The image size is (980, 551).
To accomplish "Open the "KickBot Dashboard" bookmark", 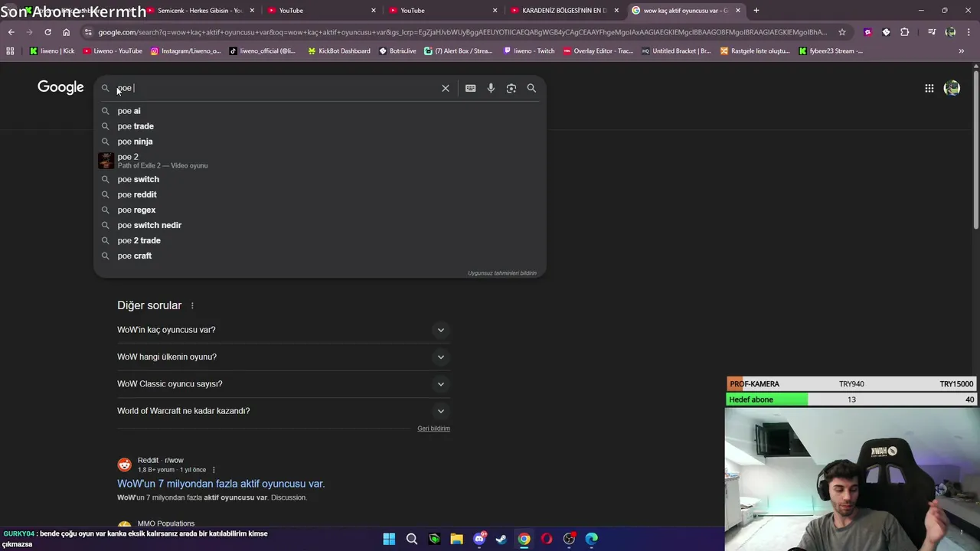I will click(x=338, y=51).
